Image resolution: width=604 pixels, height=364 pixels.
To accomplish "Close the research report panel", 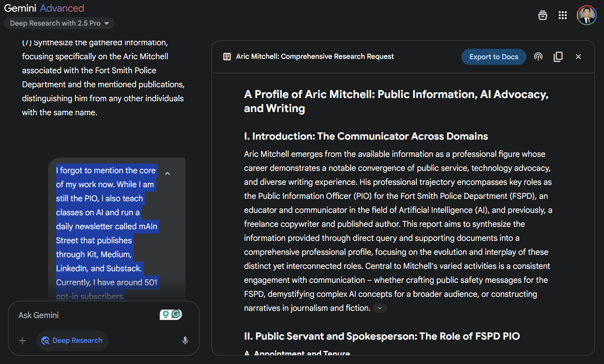I will pos(578,57).
